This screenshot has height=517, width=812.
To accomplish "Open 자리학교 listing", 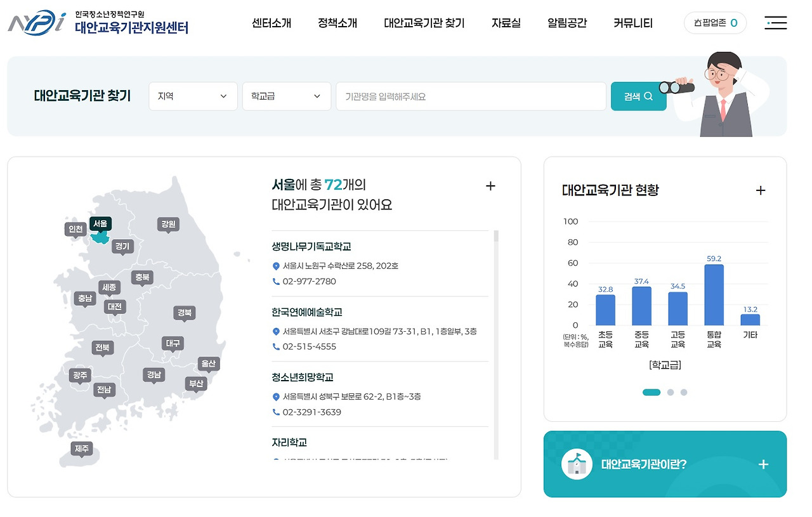I will tap(289, 443).
